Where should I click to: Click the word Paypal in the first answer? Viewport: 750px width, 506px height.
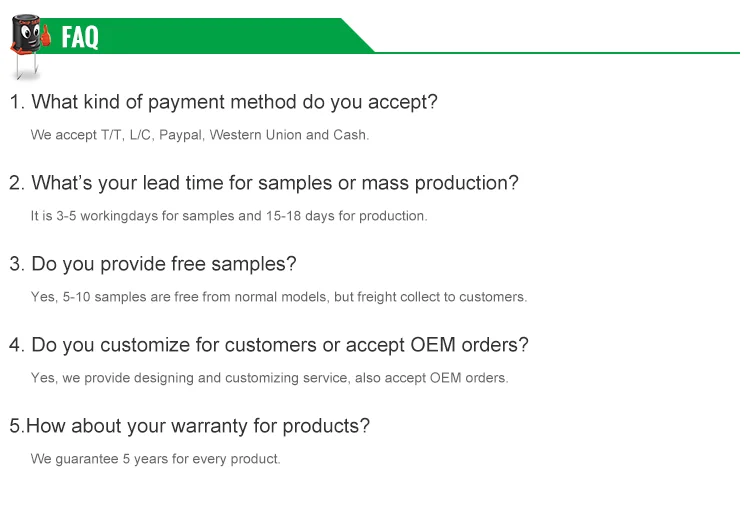pos(181,134)
